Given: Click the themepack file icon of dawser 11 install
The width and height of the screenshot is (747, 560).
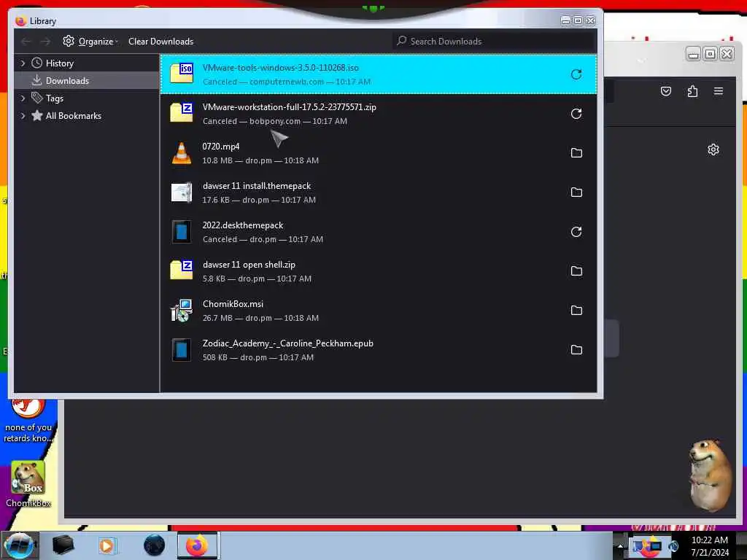Looking at the screenshot, I should 182,192.
